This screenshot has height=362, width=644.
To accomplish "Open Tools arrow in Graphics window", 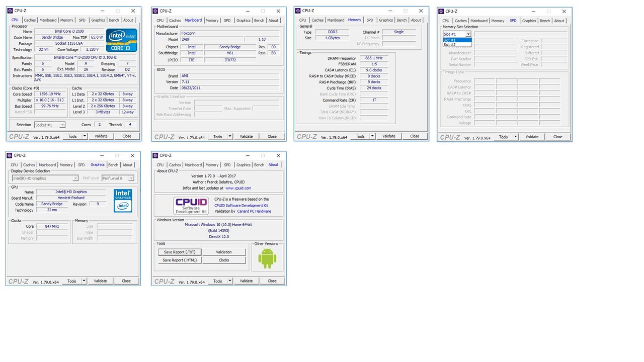I will [x=84, y=281].
